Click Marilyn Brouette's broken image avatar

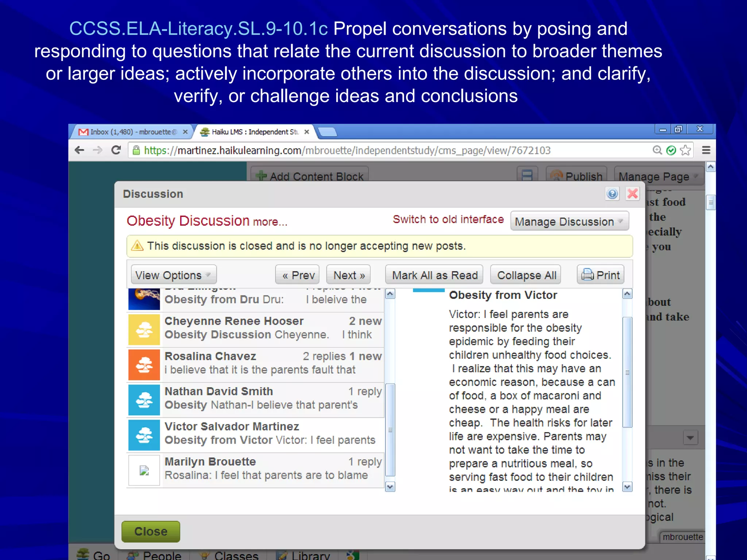(144, 470)
